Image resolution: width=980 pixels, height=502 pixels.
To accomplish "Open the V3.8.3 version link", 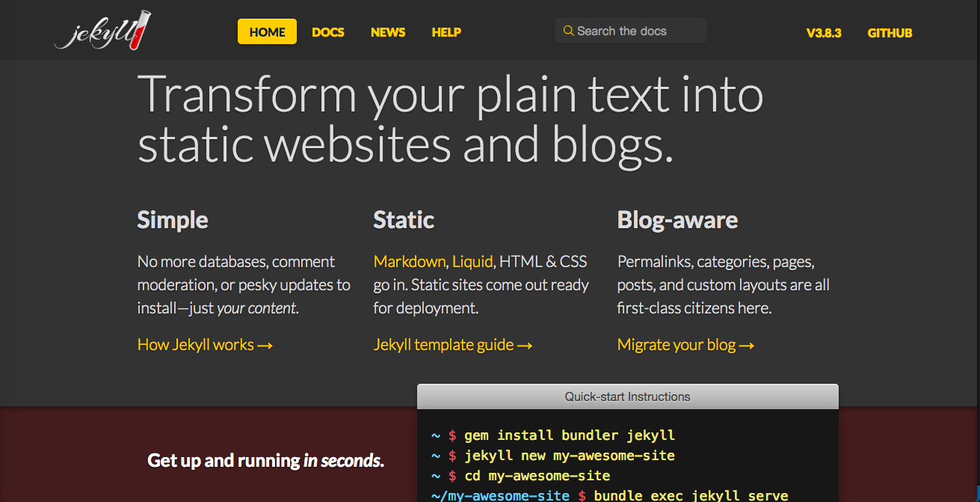I will [x=824, y=33].
